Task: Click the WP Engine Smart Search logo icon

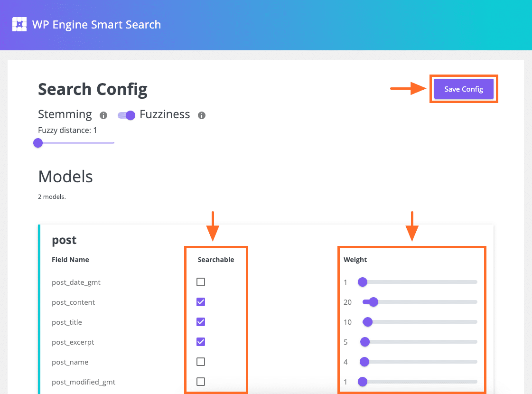Action: [19, 24]
